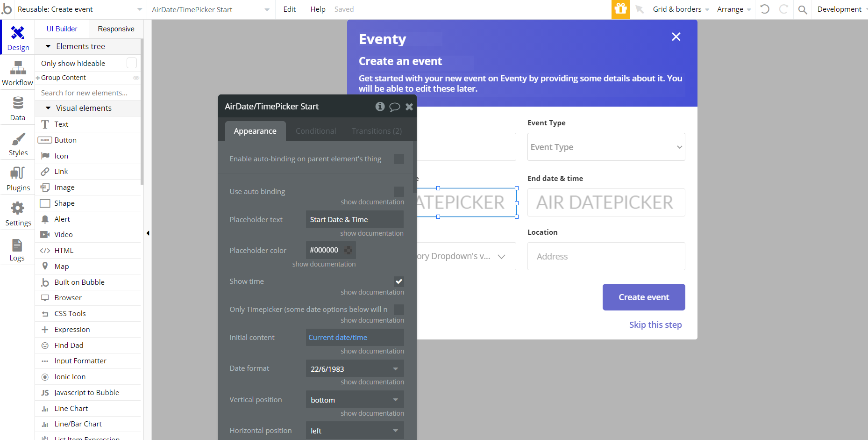Open the Data section icon
Screen dimensions: 868x440
(x=18, y=103)
